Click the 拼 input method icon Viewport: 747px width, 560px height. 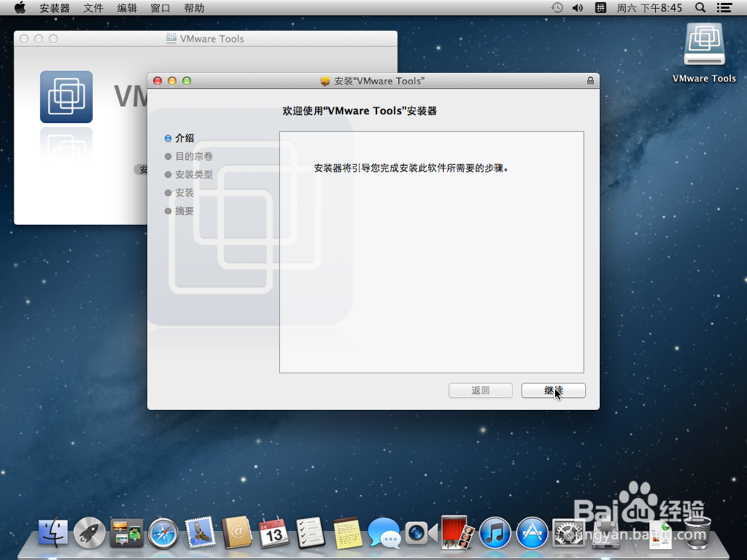click(601, 7)
